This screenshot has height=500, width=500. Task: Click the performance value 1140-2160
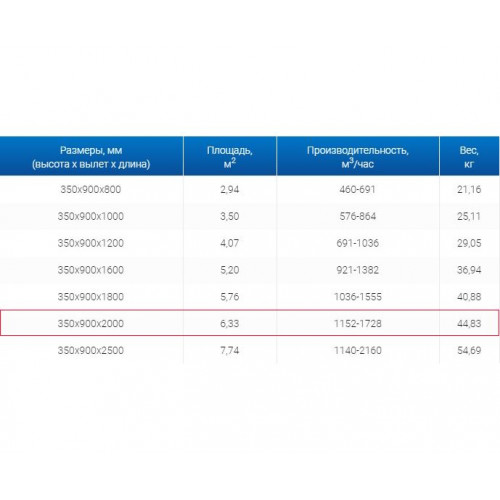click(x=358, y=350)
